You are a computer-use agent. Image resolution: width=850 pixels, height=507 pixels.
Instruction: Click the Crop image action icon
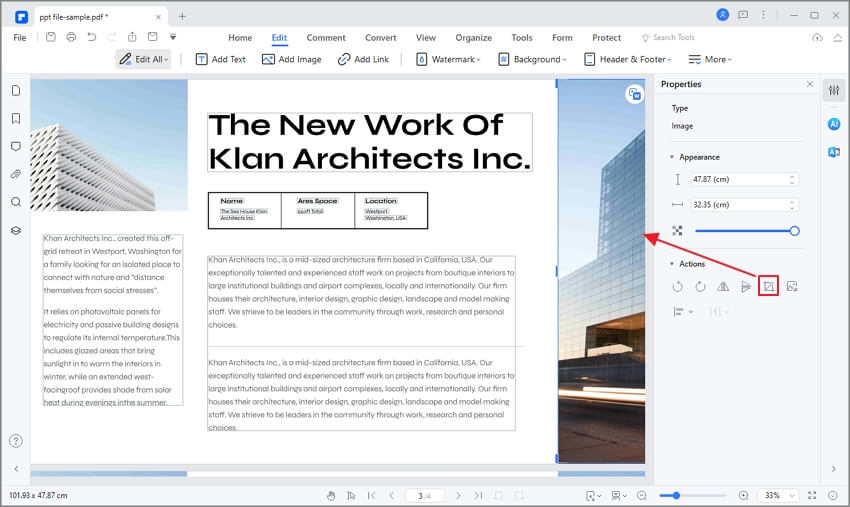(769, 286)
